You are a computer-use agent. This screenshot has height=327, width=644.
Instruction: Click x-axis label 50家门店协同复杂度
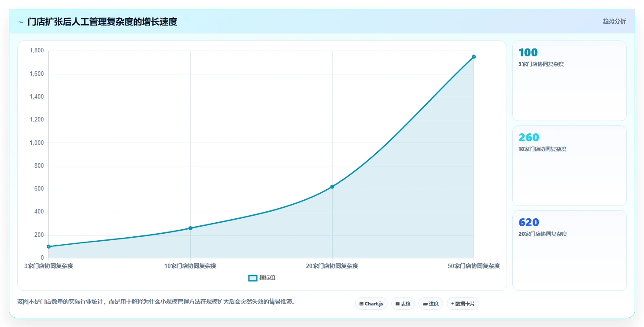tap(474, 266)
